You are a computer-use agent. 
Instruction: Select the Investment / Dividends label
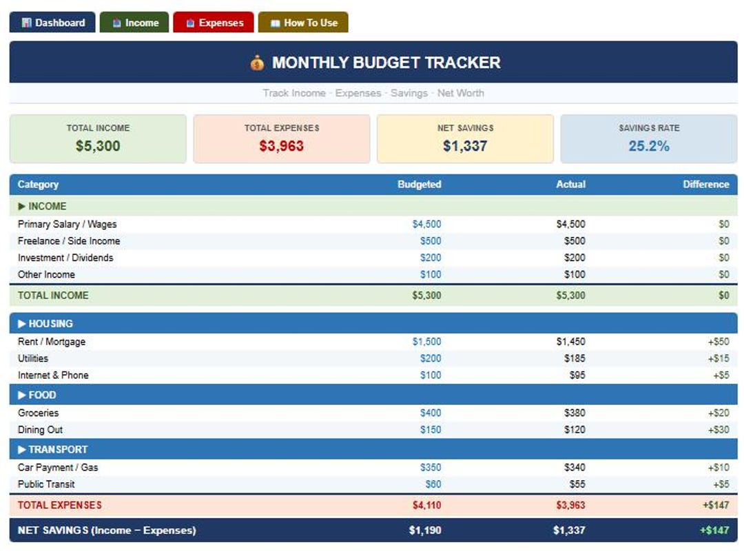click(x=65, y=258)
